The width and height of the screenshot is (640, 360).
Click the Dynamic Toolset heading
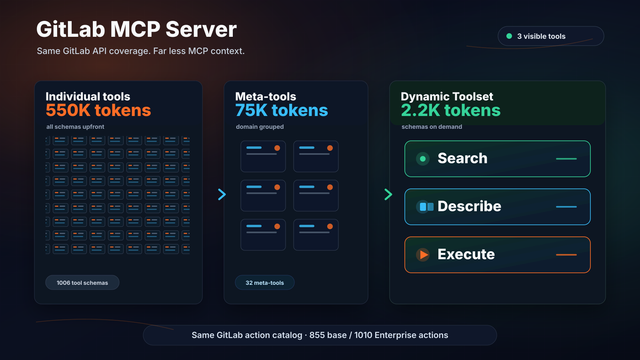tap(447, 96)
